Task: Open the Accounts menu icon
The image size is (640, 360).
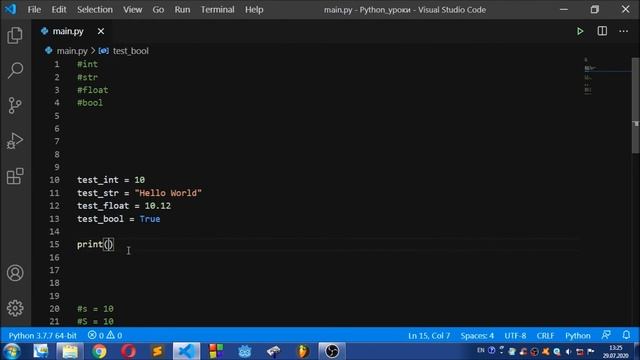Action: (x=15, y=273)
